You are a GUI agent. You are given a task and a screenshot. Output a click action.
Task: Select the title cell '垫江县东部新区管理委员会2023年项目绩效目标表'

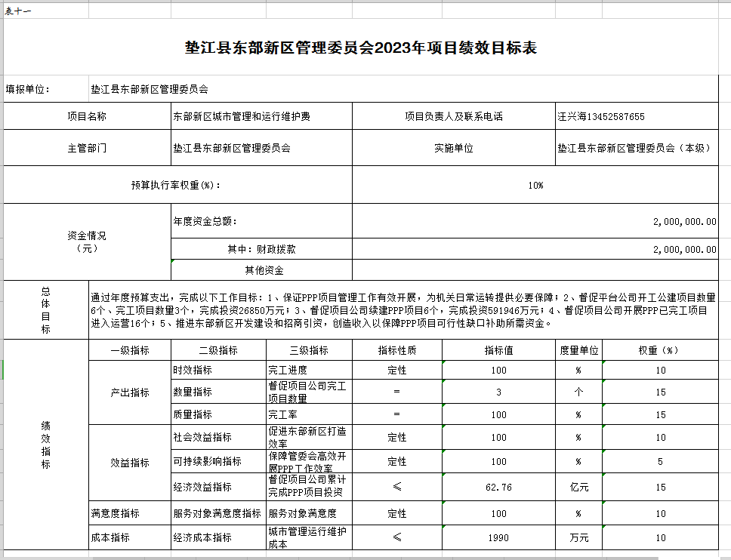point(361,47)
